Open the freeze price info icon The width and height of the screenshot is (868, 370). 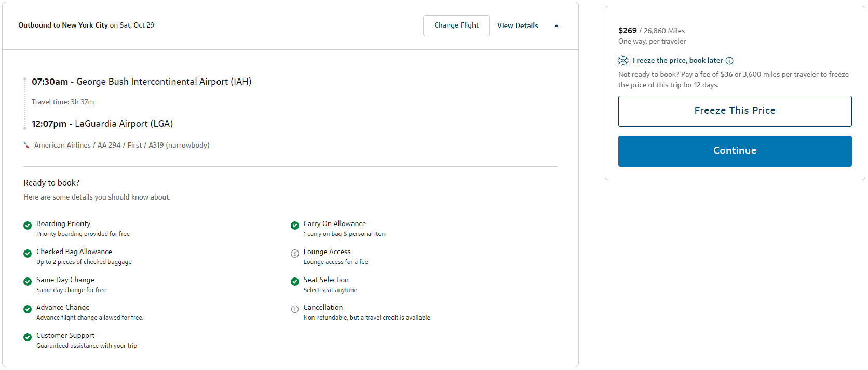coord(729,61)
